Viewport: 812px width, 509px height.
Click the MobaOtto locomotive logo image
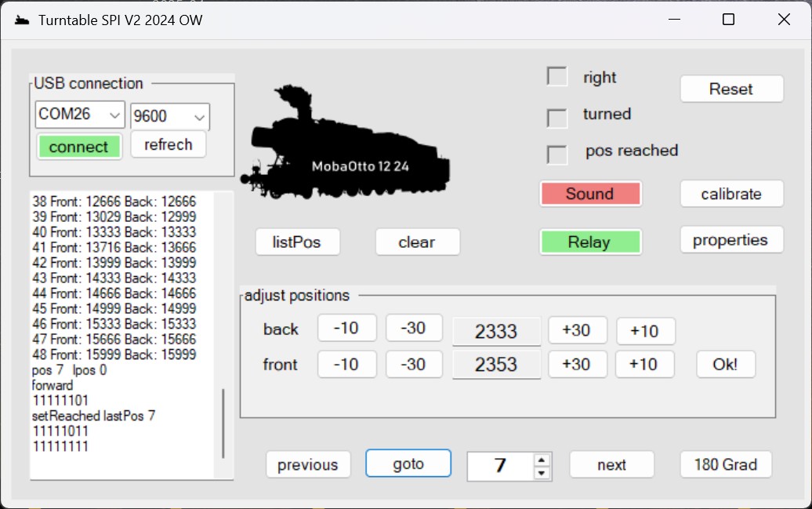[345, 143]
